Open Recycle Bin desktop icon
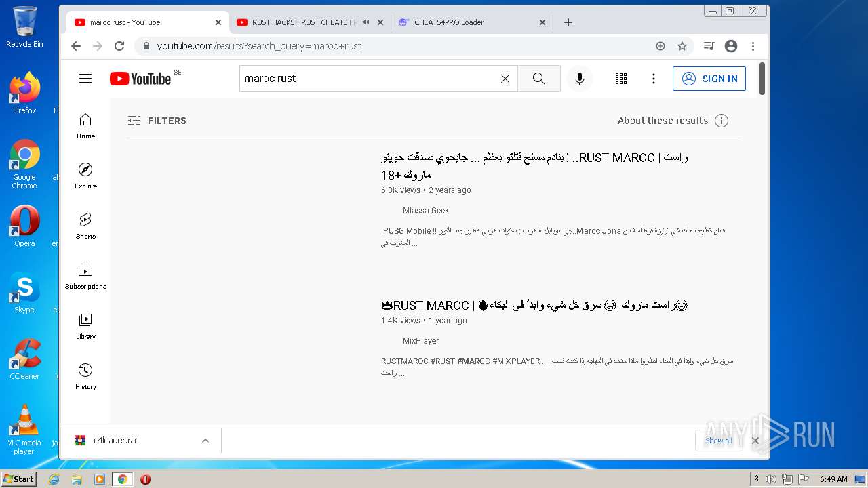 [x=24, y=27]
